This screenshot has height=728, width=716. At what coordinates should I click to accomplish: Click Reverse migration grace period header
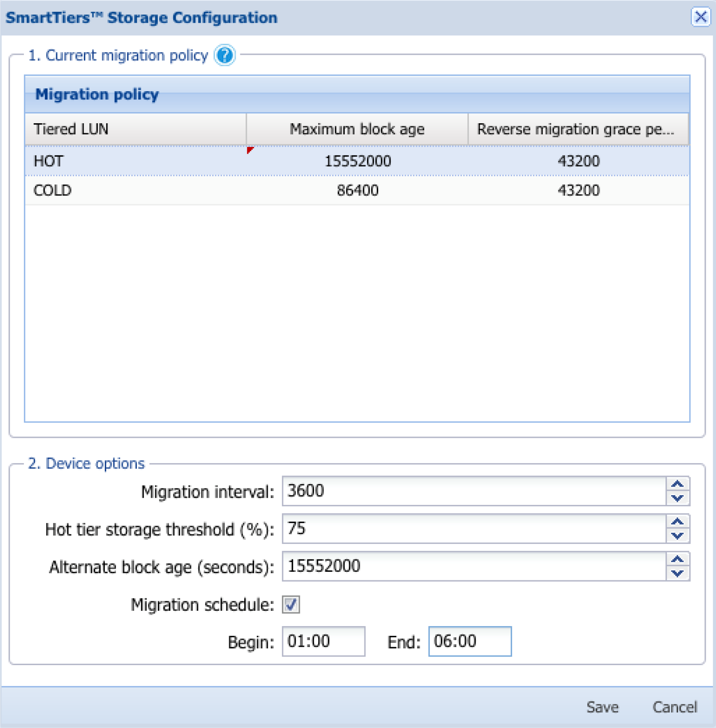tap(578, 129)
